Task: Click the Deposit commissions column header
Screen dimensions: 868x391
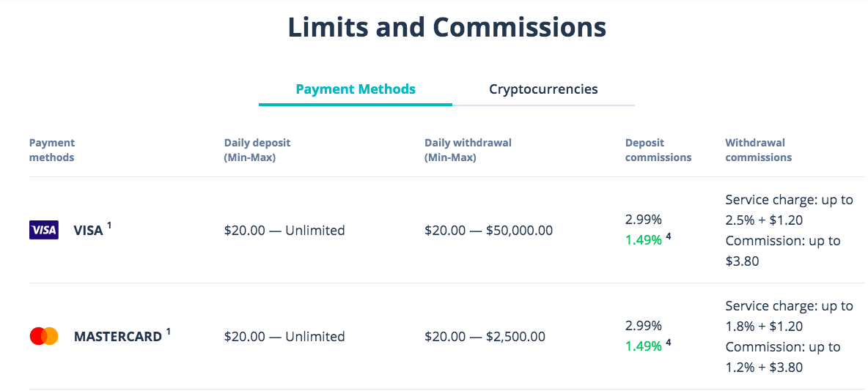Action: pos(658,150)
